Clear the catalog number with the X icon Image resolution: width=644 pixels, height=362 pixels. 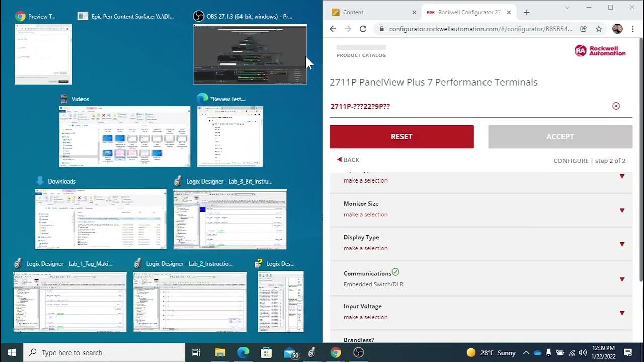(x=616, y=106)
